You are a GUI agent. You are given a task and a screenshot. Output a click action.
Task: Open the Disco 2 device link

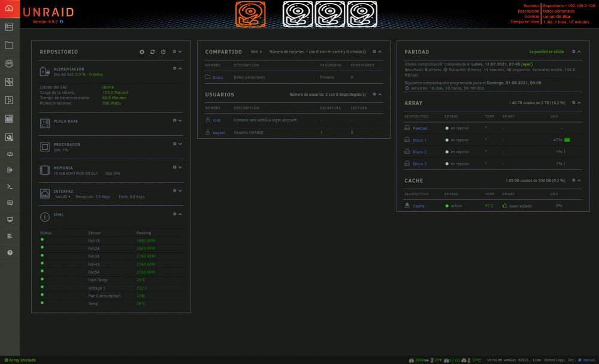click(x=419, y=152)
